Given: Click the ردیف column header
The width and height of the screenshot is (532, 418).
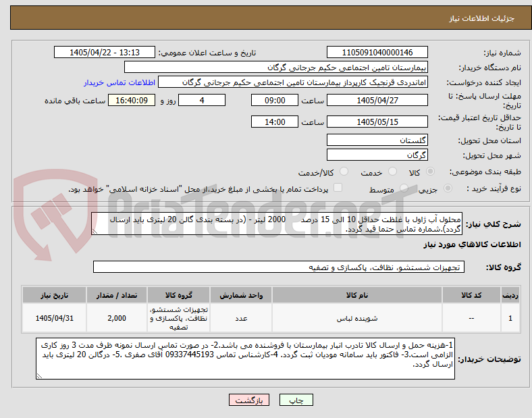Looking at the screenshot, I should pos(510,295).
